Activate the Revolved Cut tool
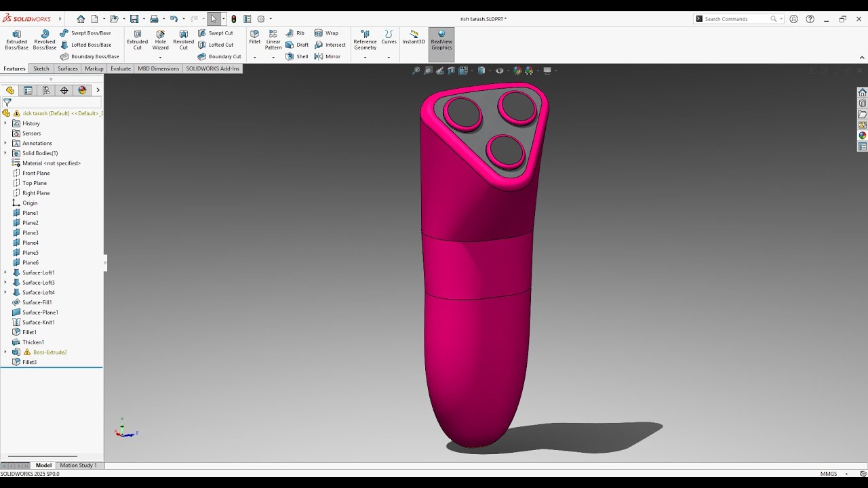The width and height of the screenshot is (868, 488). tap(184, 39)
